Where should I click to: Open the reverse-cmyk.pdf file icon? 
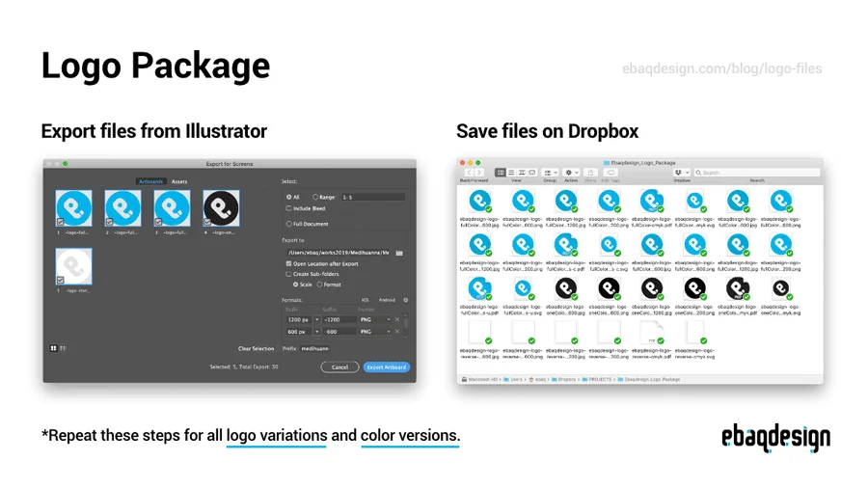[652, 333]
